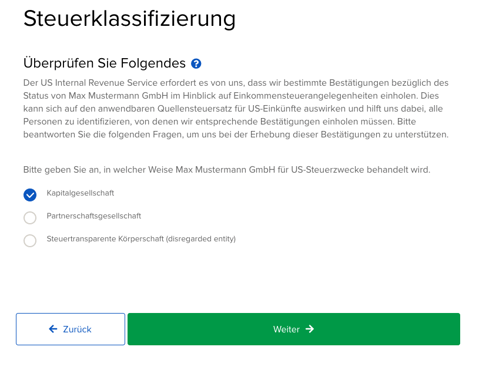
Task: Click the US Internal Revenue Service paragraph
Action: pyautogui.click(x=236, y=109)
